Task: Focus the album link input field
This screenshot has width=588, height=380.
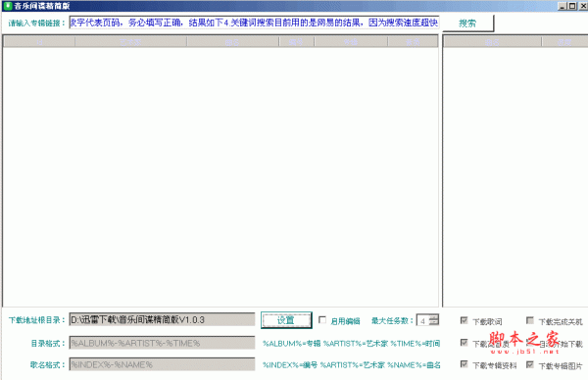Action: point(254,23)
